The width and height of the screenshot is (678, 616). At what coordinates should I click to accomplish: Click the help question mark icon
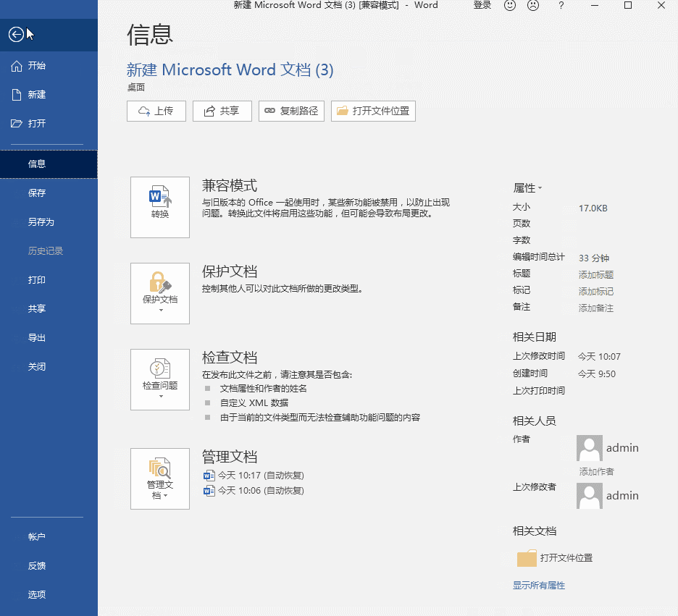(561, 5)
